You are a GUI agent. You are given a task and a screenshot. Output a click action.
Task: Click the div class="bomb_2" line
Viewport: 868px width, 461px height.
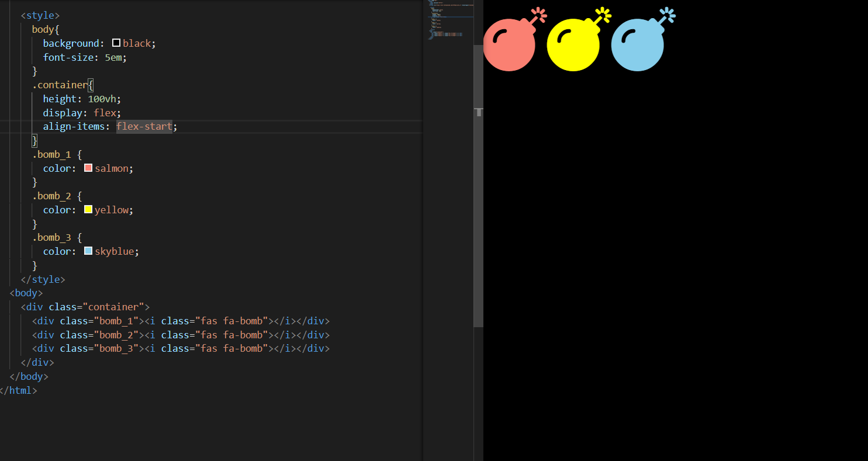(181, 335)
